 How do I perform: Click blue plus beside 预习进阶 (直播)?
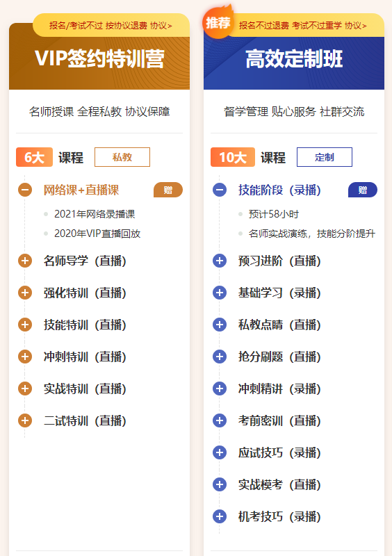220,261
